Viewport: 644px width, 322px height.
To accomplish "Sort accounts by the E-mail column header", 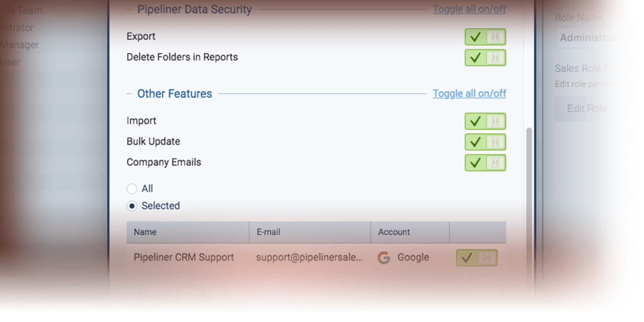I will tap(268, 232).
